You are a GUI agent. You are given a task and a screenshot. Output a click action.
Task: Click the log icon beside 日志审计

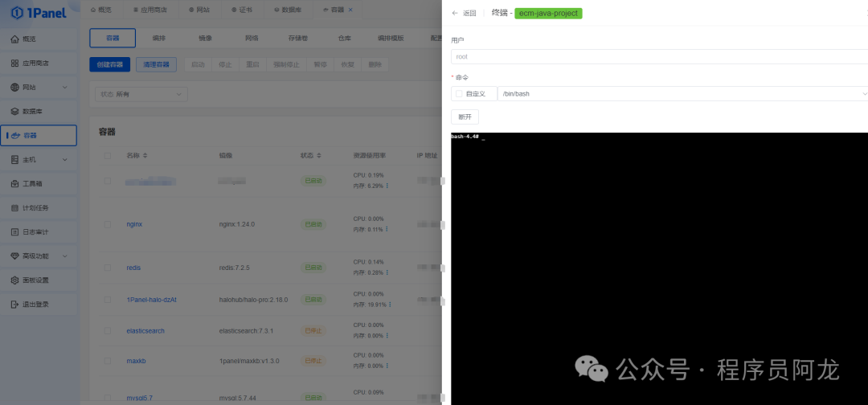pyautogui.click(x=15, y=231)
